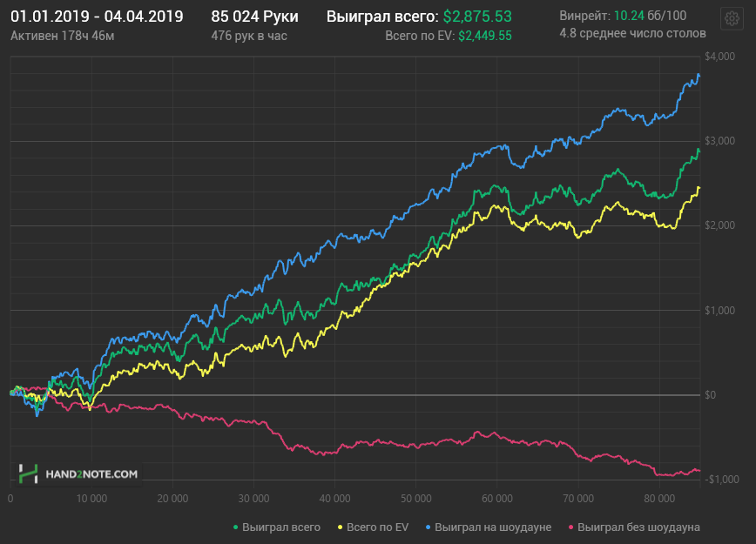Click the 30 000 x-axis label

click(253, 498)
